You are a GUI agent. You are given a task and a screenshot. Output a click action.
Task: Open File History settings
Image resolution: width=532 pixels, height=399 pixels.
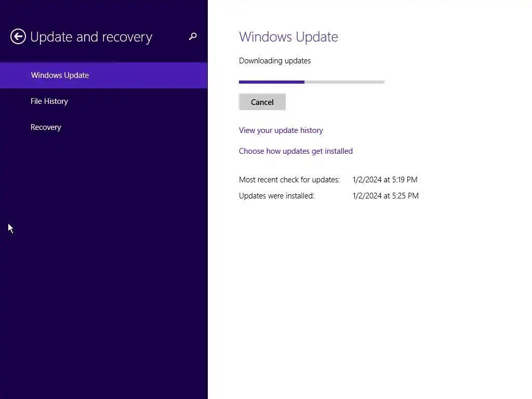[103, 101]
